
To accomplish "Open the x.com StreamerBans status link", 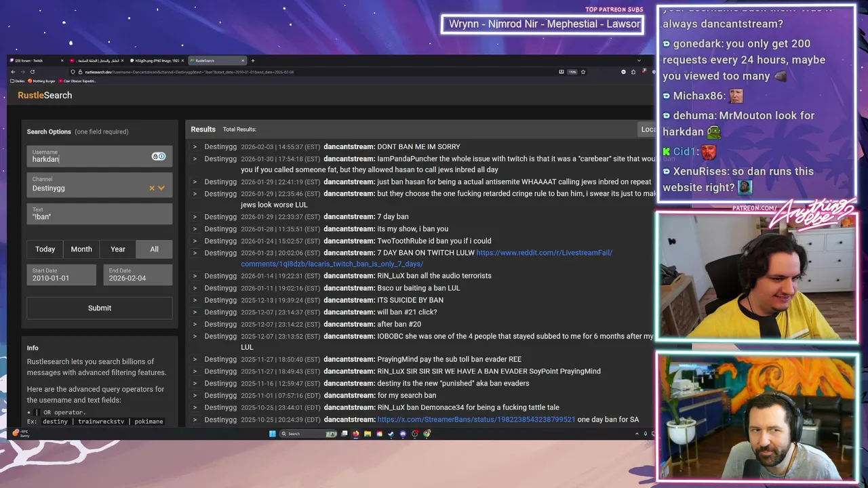I will pos(476,420).
